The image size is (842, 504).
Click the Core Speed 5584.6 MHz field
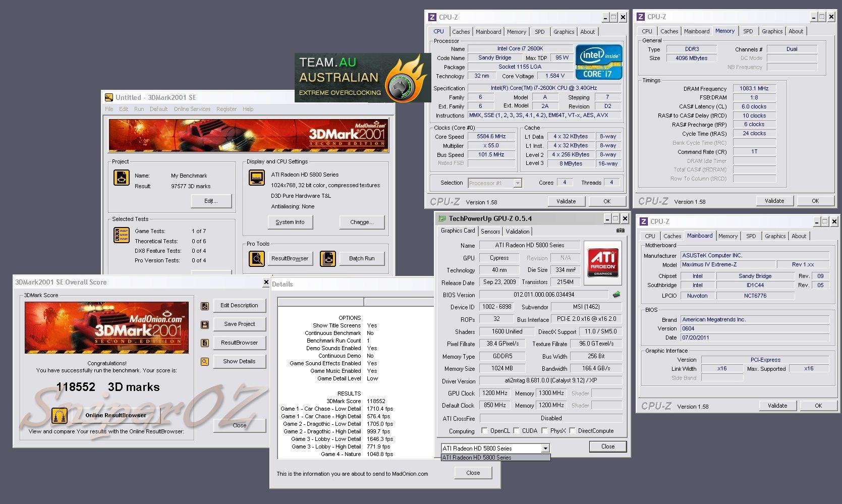(x=491, y=136)
